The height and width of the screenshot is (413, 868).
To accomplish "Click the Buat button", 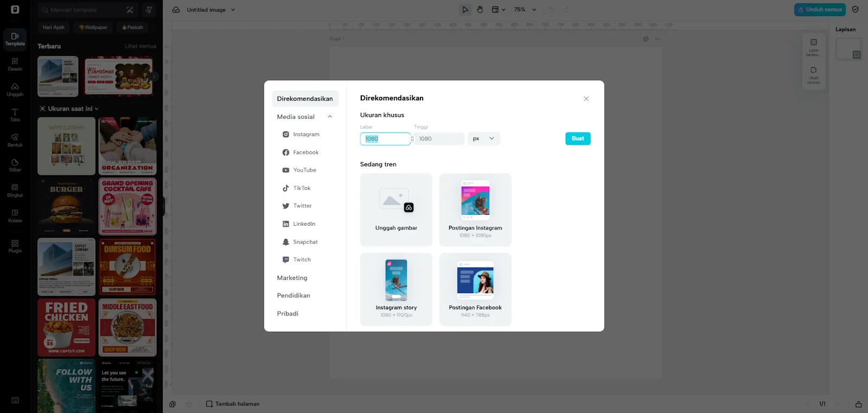I will [x=577, y=139].
